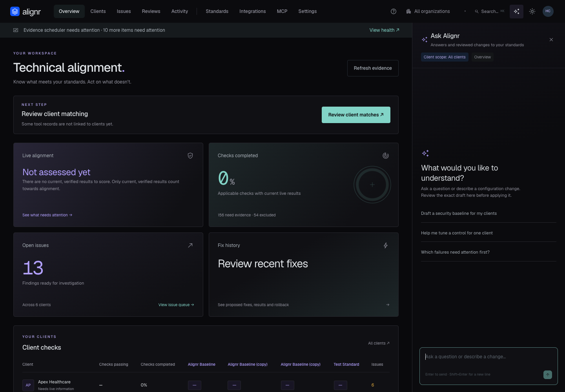This screenshot has height=392, width=565.
Task: Click the circular checks progress ring
Action: 372,185
